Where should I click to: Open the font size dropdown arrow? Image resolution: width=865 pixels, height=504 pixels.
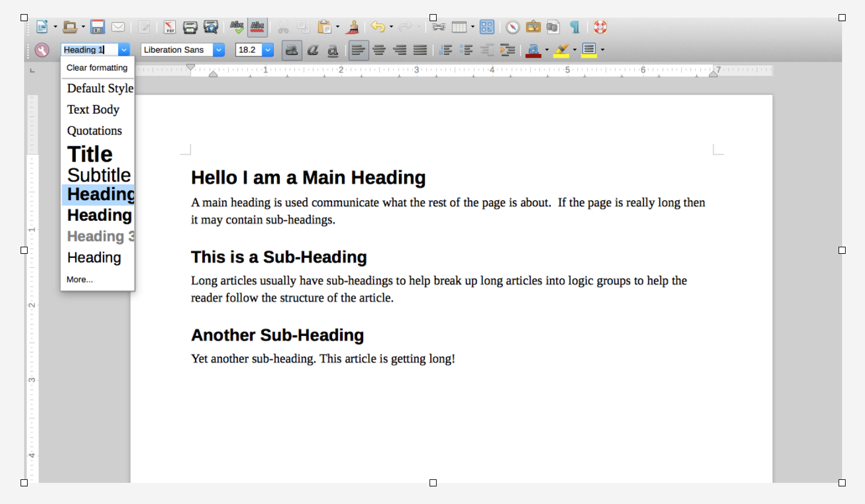(268, 50)
